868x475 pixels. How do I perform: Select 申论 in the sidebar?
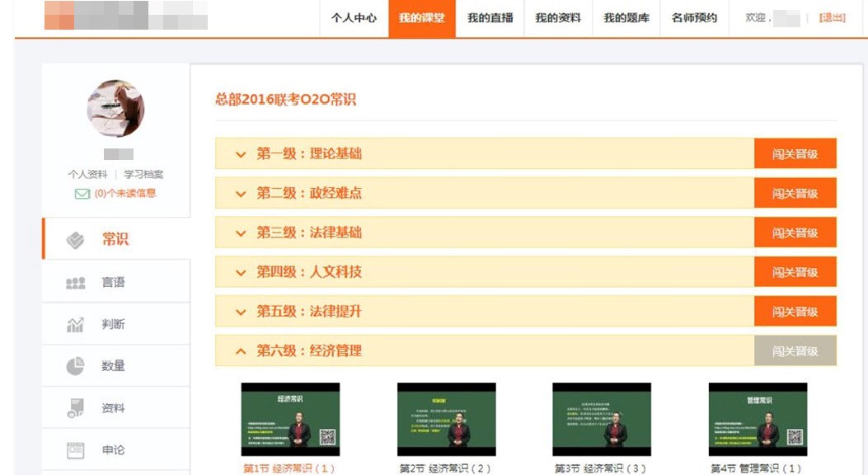pyautogui.click(x=116, y=450)
